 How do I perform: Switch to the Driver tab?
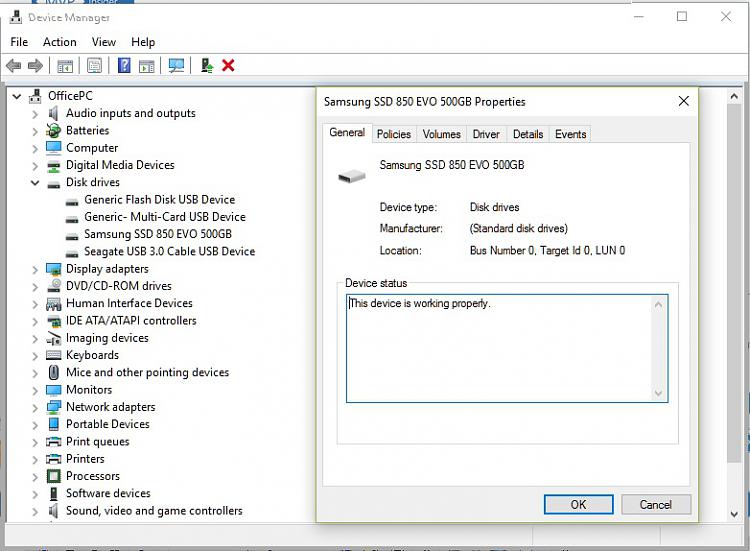coord(486,134)
